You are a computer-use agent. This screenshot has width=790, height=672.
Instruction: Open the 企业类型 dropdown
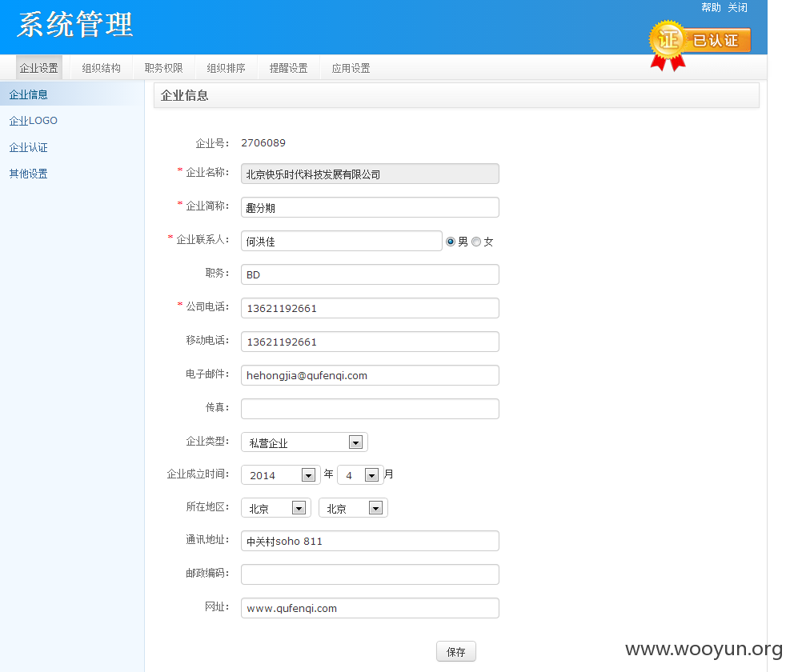pyautogui.click(x=304, y=442)
